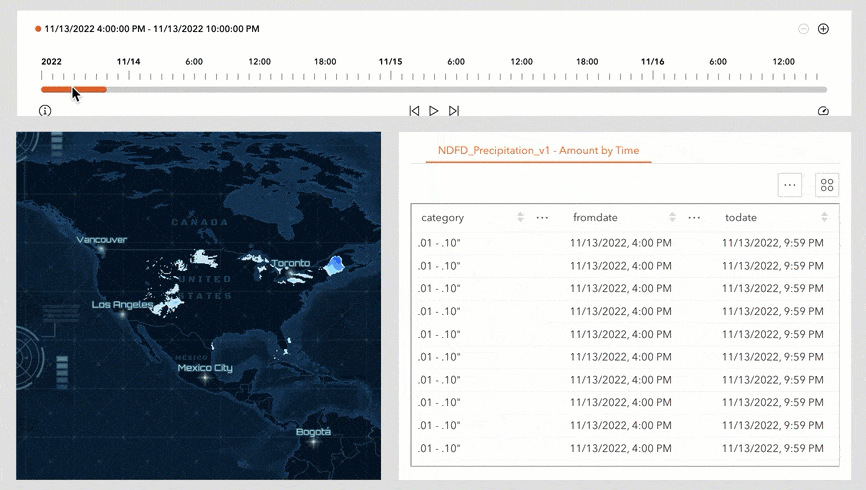Open category column ellipsis options
This screenshot has width=866, height=490.
[542, 217]
